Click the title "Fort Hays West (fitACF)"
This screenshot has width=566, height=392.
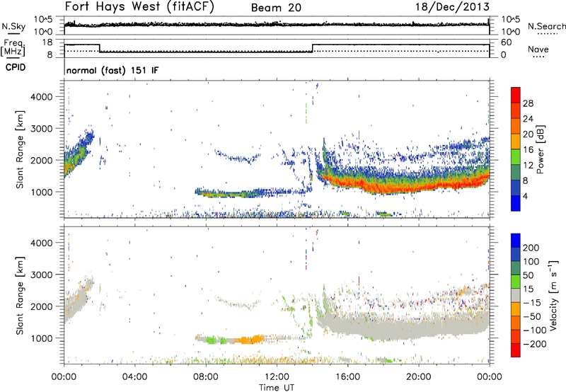pos(139,7)
